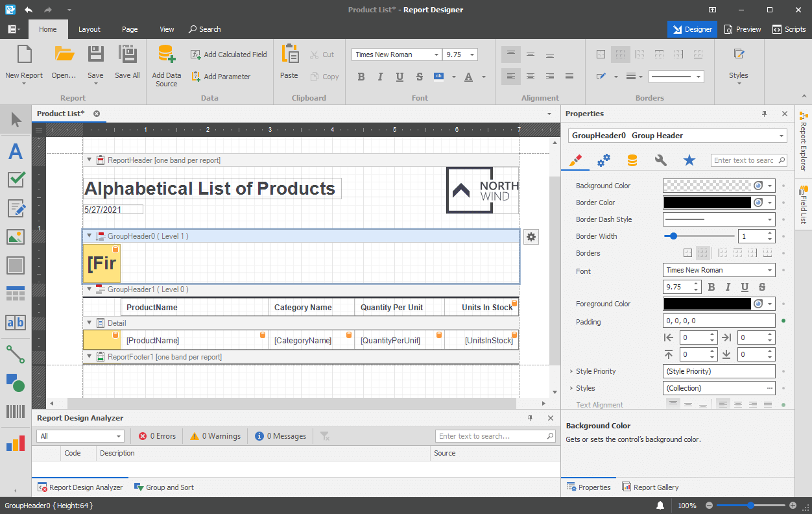Toggle bold formatting in the Font group
812x514 pixels.
click(x=361, y=76)
